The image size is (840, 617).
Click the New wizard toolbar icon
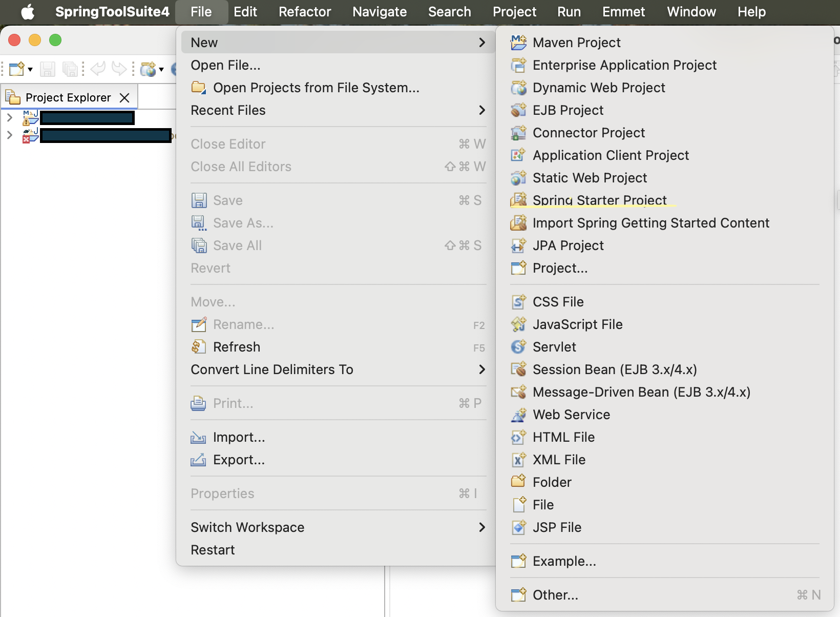16,69
